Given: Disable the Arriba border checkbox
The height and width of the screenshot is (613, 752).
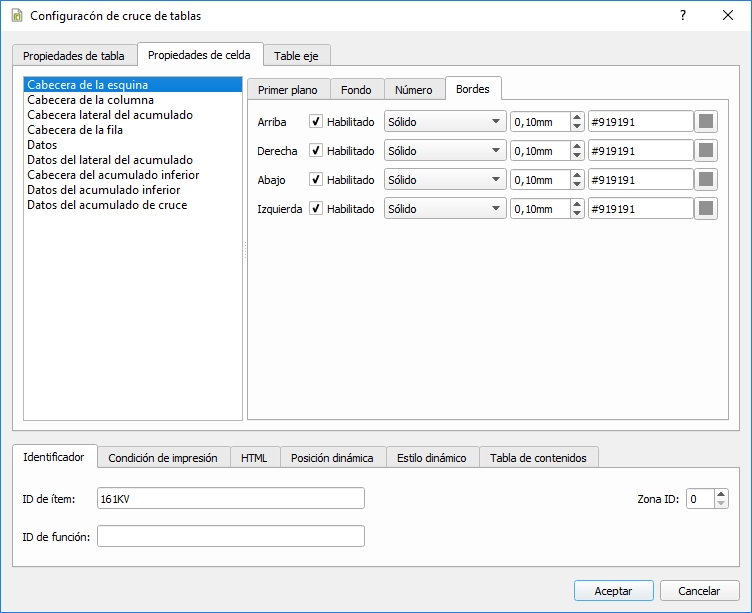Looking at the screenshot, I should pyautogui.click(x=316, y=122).
